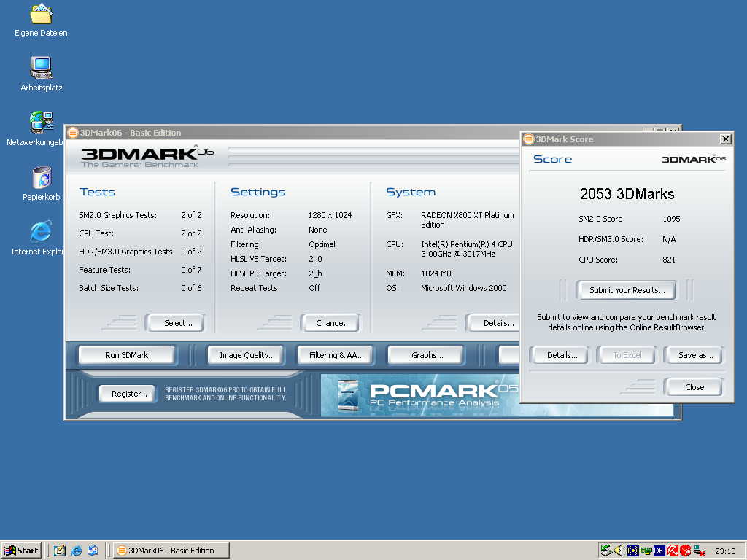Click Change... under Settings
747x560 pixels.
point(330,323)
